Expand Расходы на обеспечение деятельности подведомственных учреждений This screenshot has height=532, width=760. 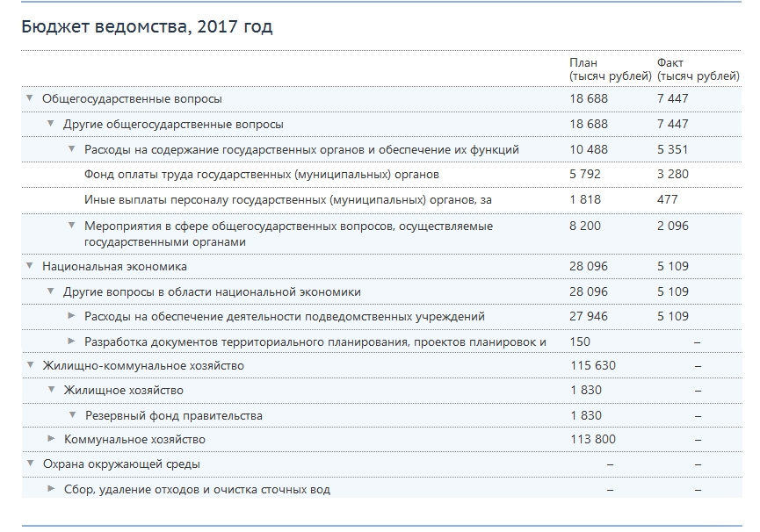coord(72,316)
